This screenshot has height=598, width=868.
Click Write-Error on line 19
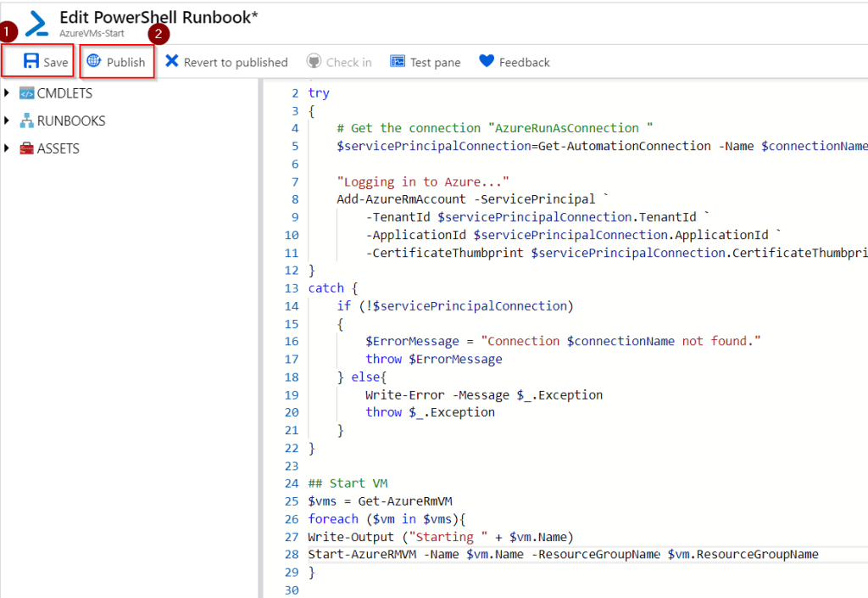pyautogui.click(x=404, y=394)
